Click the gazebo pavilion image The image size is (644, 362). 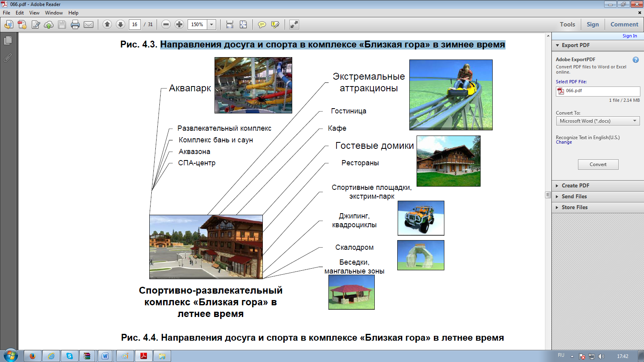[x=351, y=292]
